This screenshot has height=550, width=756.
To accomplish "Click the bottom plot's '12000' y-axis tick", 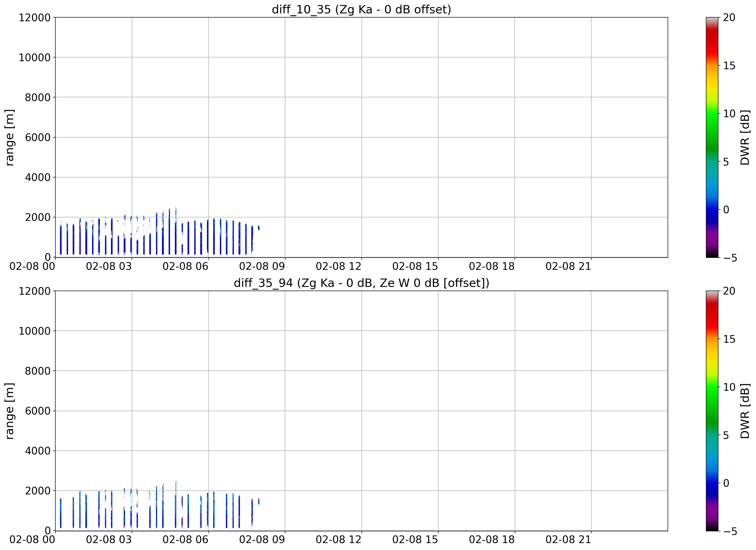I will coord(35,291).
